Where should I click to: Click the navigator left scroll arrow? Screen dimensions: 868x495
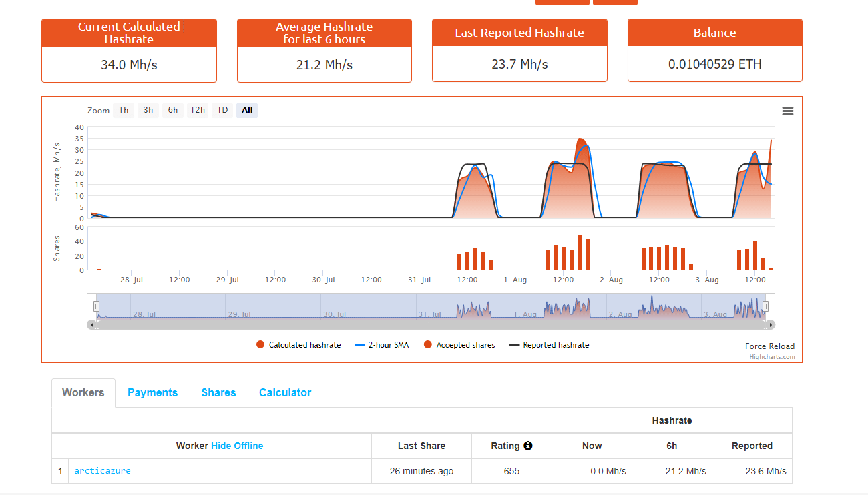click(x=91, y=325)
